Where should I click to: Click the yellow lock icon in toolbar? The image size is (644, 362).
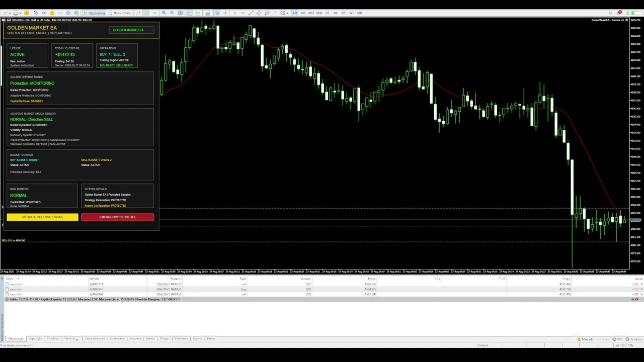[52, 13]
